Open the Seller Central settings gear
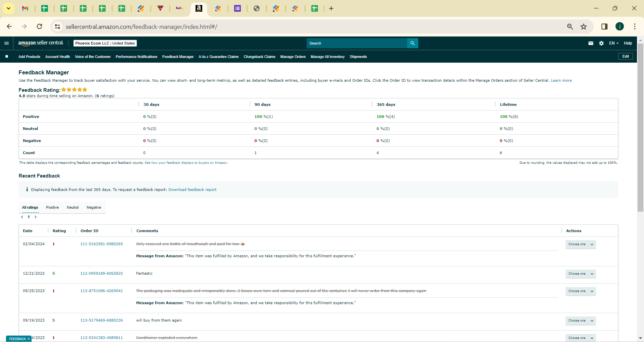This screenshot has height=342, width=644. pos(601,43)
